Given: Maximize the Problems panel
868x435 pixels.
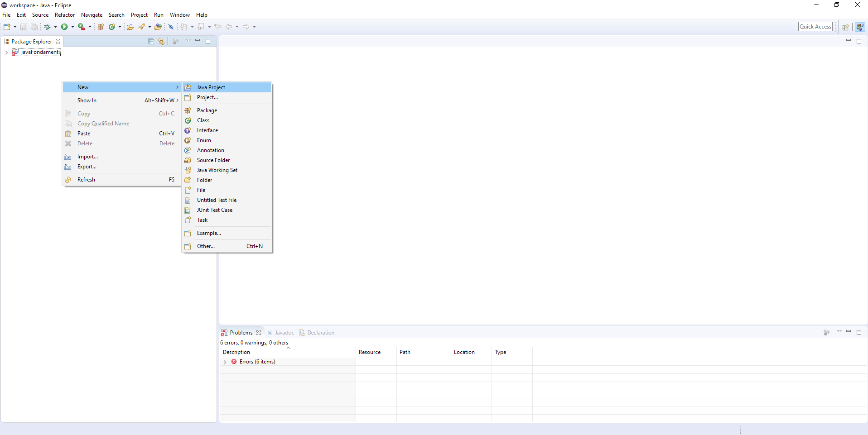Looking at the screenshot, I should [x=858, y=332].
